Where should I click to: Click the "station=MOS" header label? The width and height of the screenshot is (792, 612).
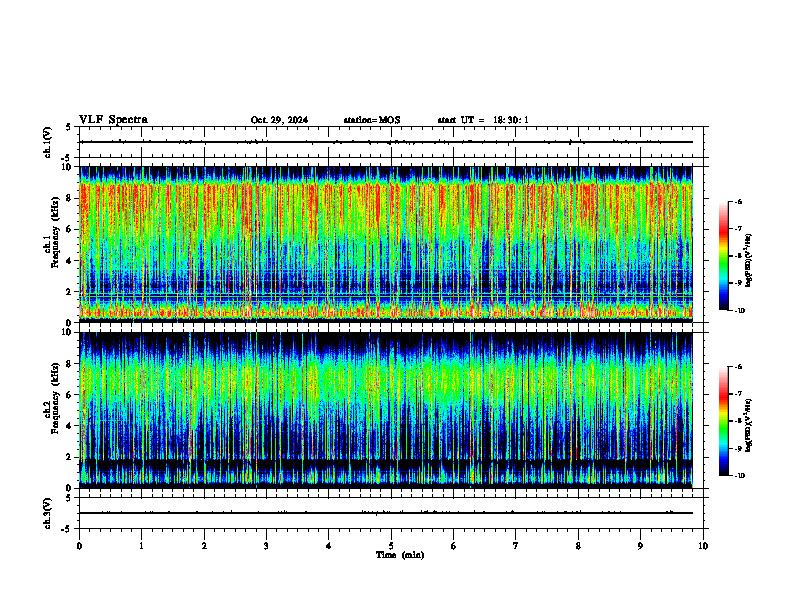tap(372, 120)
